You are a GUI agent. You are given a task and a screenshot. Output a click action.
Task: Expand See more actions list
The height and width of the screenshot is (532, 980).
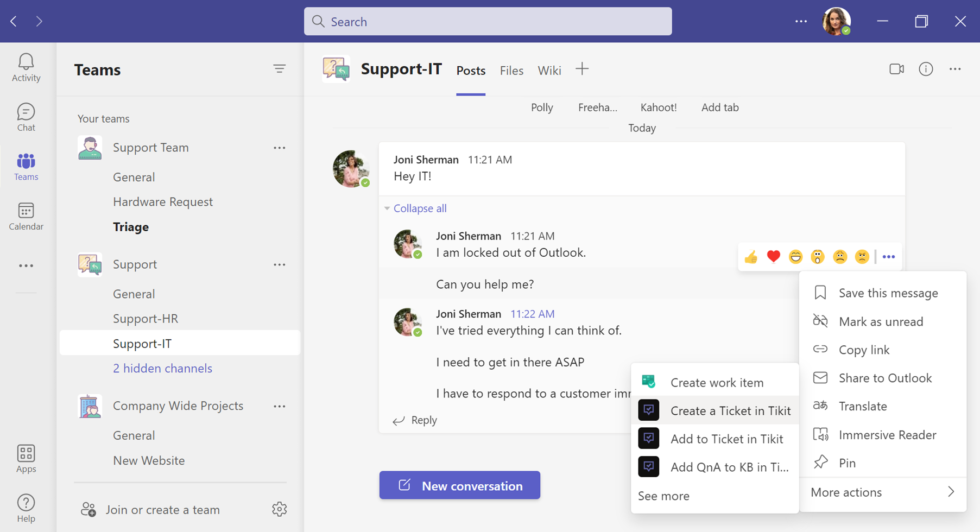click(663, 496)
